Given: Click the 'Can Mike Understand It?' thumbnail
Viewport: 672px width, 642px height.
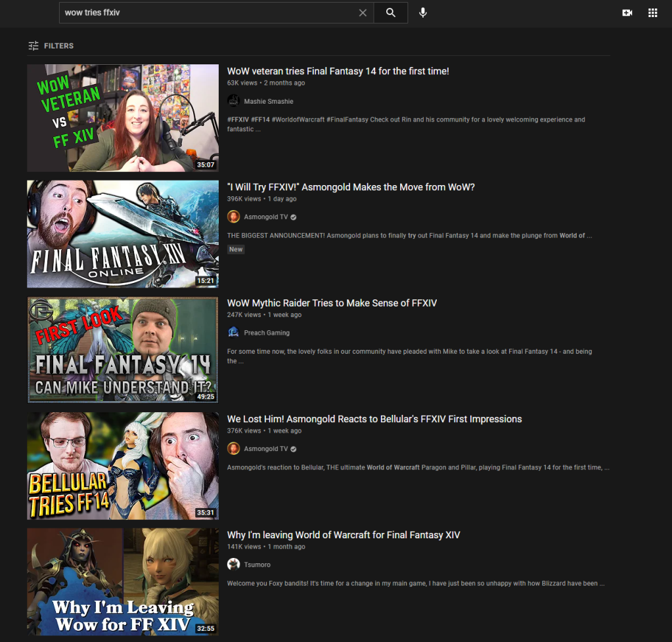Looking at the screenshot, I should pyautogui.click(x=122, y=349).
